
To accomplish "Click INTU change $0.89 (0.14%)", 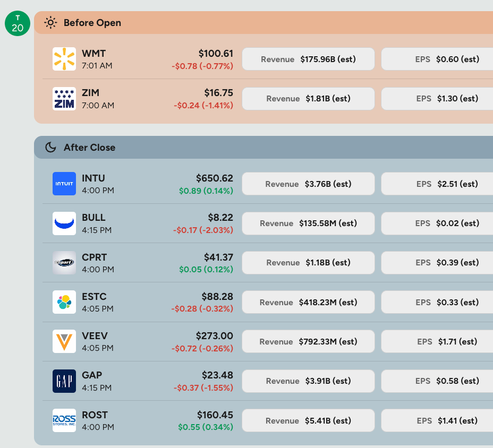I will pyautogui.click(x=206, y=191).
